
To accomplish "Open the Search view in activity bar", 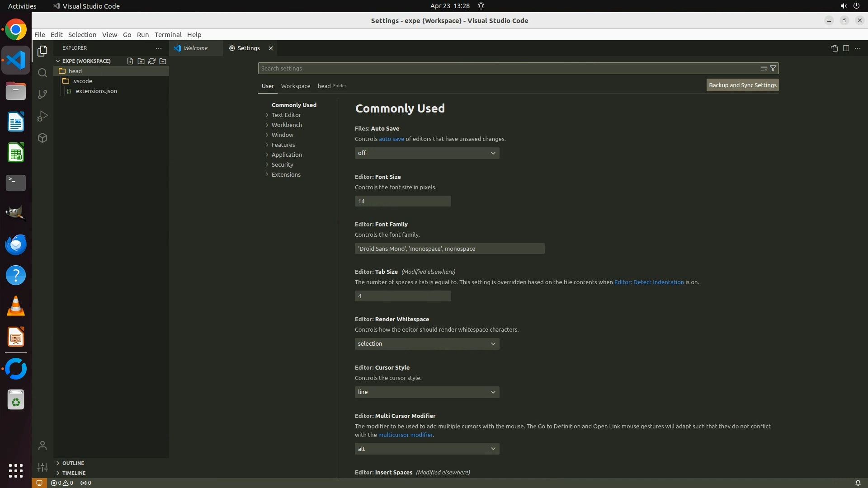I will pyautogui.click(x=42, y=73).
